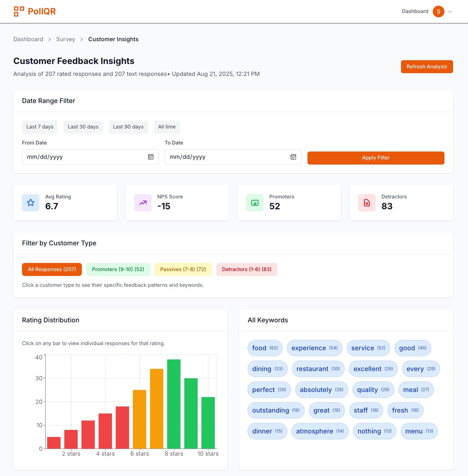Click the Avg Rating star icon
Image resolution: width=468 pixels, height=476 pixels.
pyautogui.click(x=31, y=202)
